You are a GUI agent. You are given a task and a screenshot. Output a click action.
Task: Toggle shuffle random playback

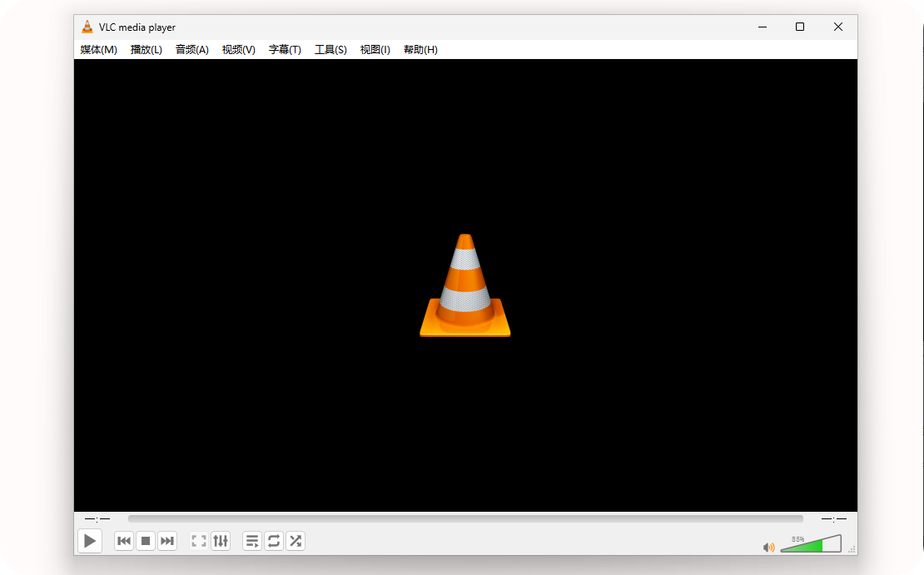(x=295, y=541)
